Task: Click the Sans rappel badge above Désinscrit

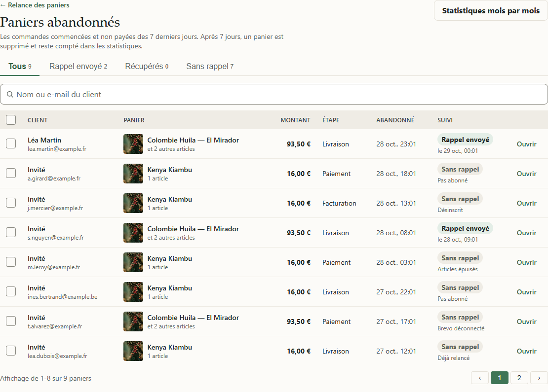Action: click(460, 199)
